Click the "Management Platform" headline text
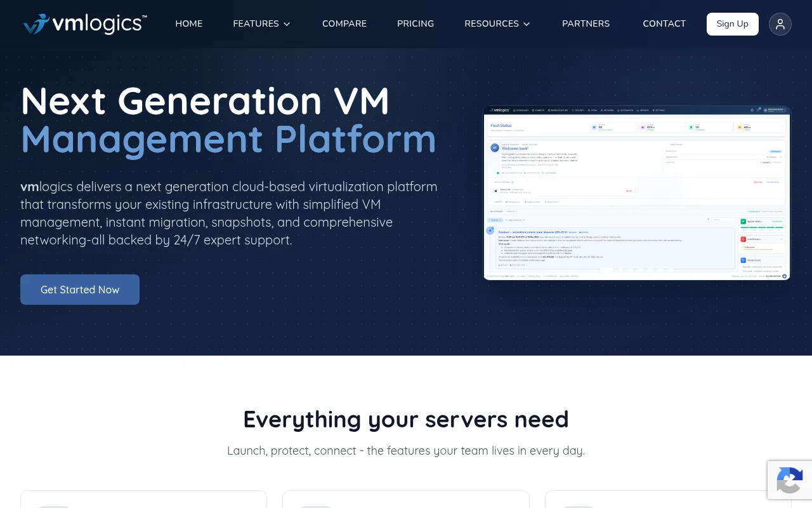Image resolution: width=812 pixels, height=508 pixels. (228, 138)
